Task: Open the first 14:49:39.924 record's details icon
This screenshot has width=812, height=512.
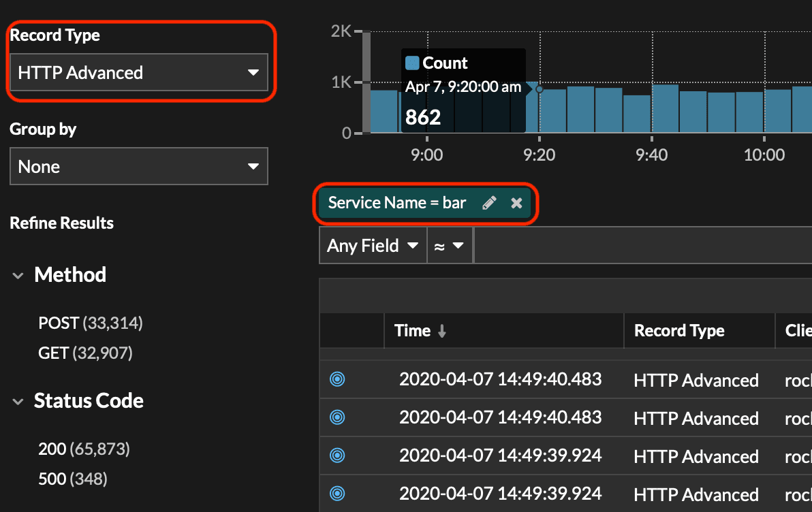Action: [337, 455]
